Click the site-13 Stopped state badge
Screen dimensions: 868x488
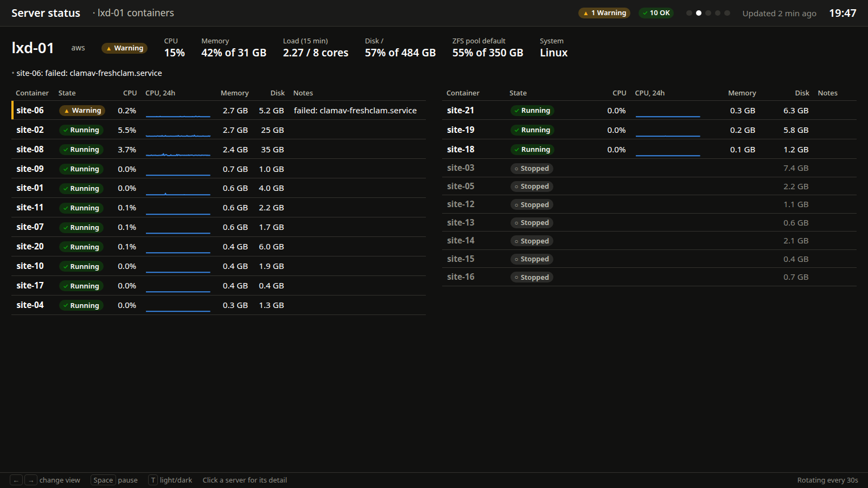532,223
